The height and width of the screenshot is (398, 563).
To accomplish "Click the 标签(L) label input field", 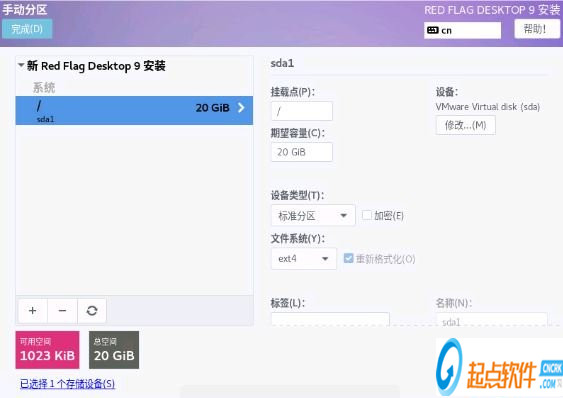I will pos(330,319).
